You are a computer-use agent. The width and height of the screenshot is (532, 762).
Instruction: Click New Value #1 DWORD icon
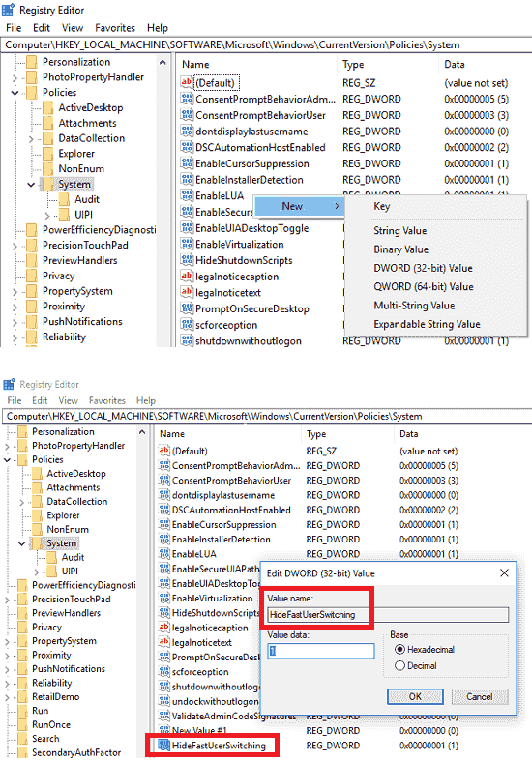[164, 730]
